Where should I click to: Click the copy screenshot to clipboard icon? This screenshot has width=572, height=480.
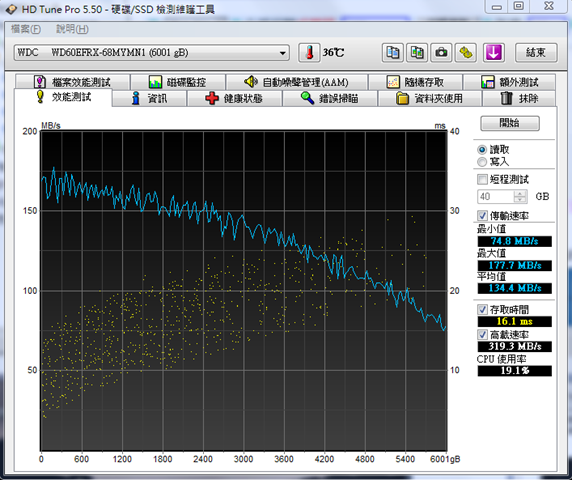pos(417,53)
